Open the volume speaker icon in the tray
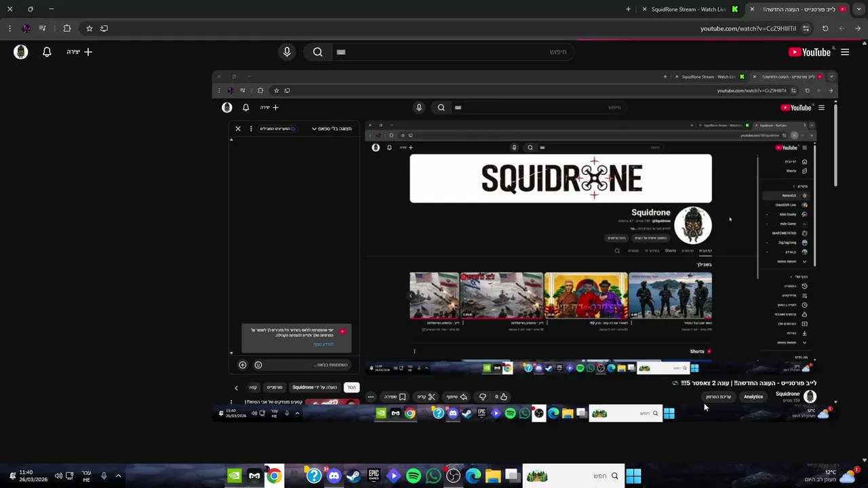 tap(58, 476)
